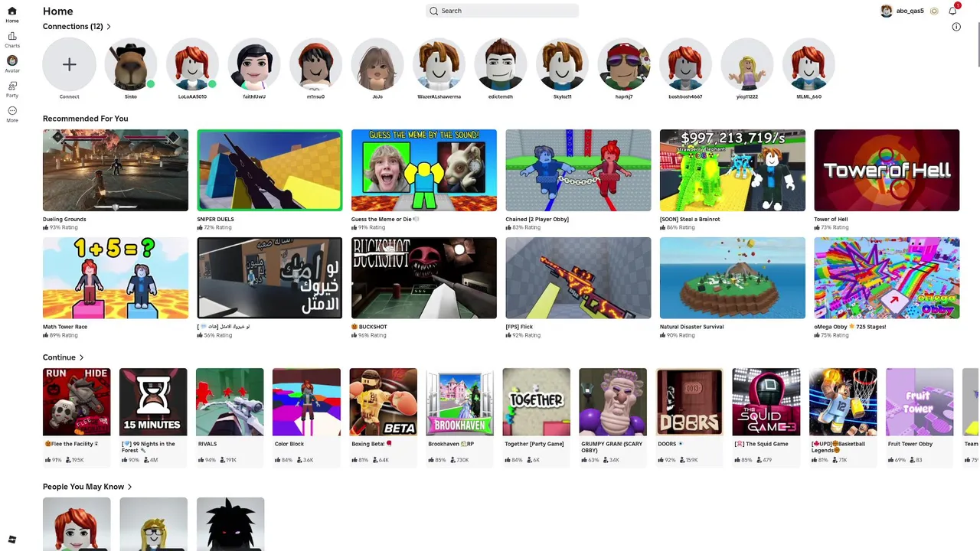Click the Robux icon beside username
Viewport: 980px width, 551px height.
pyautogui.click(x=934, y=11)
